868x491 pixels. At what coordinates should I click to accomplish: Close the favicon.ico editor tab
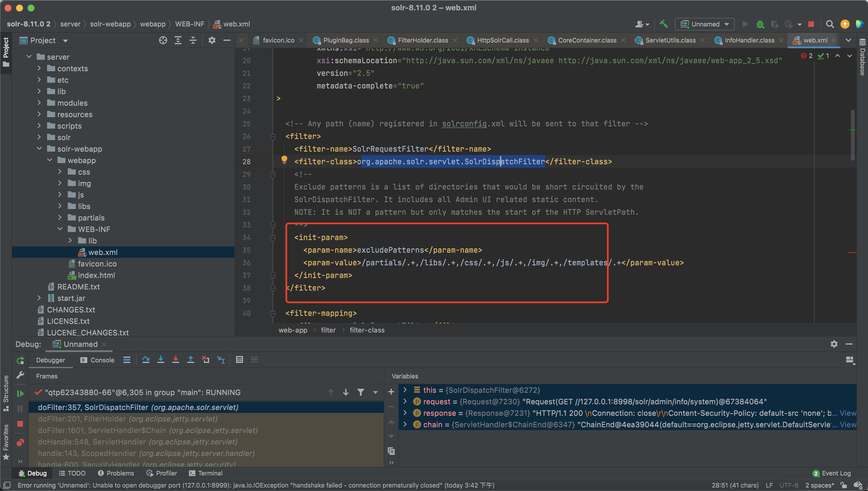click(x=301, y=40)
